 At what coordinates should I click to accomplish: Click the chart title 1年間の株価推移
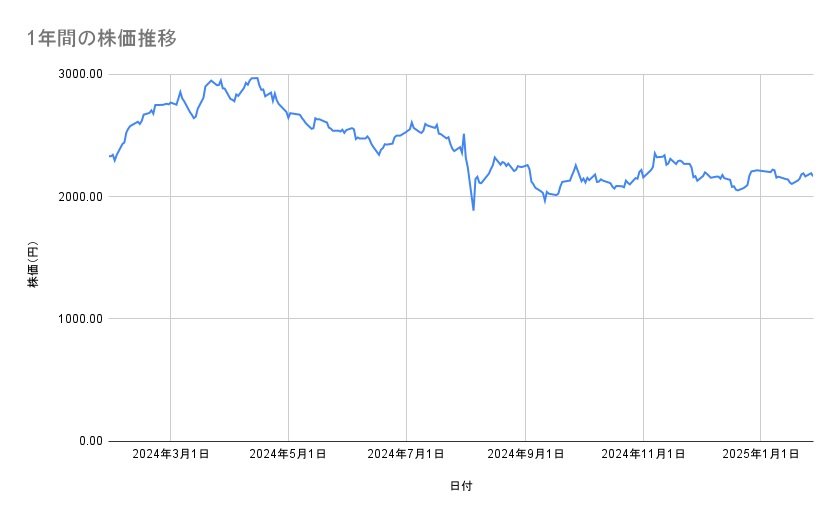click(x=103, y=38)
